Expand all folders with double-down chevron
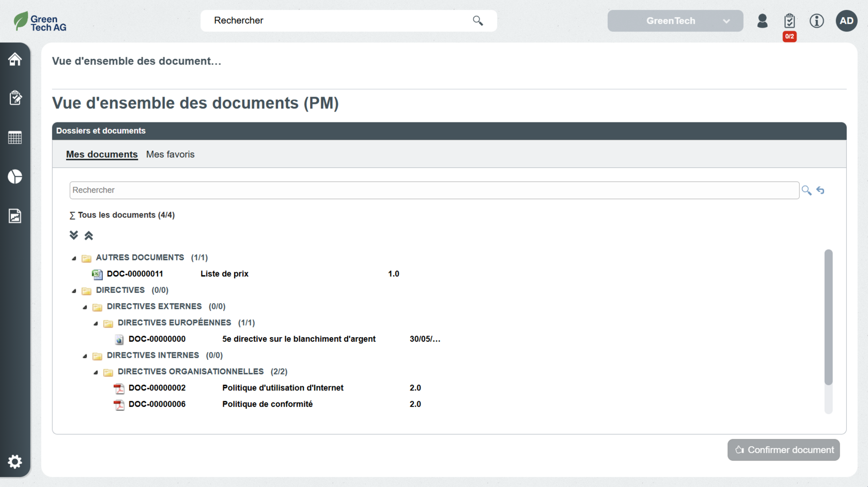This screenshot has height=487, width=868. (x=74, y=235)
